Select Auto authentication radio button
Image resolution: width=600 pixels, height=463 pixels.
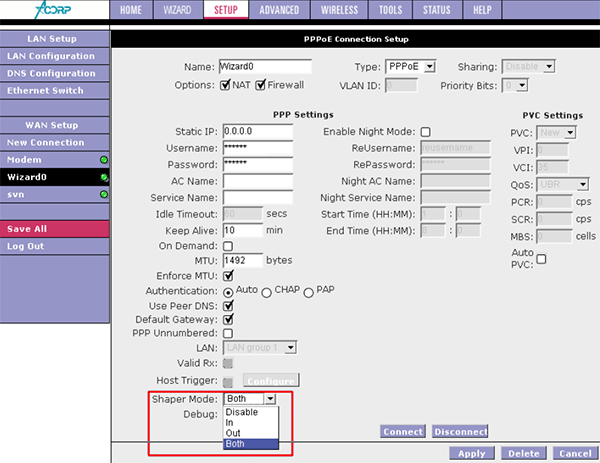(228, 293)
